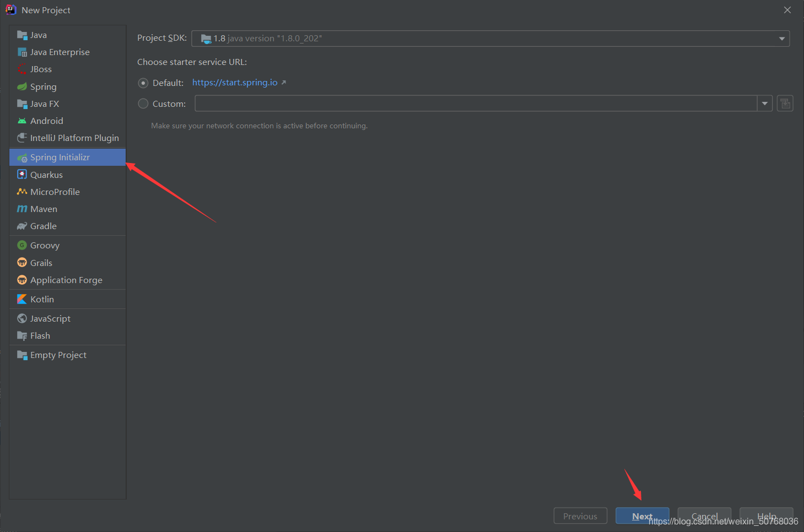Viewport: 804px width, 532px height.
Task: Select the Flash label
Action: point(40,336)
